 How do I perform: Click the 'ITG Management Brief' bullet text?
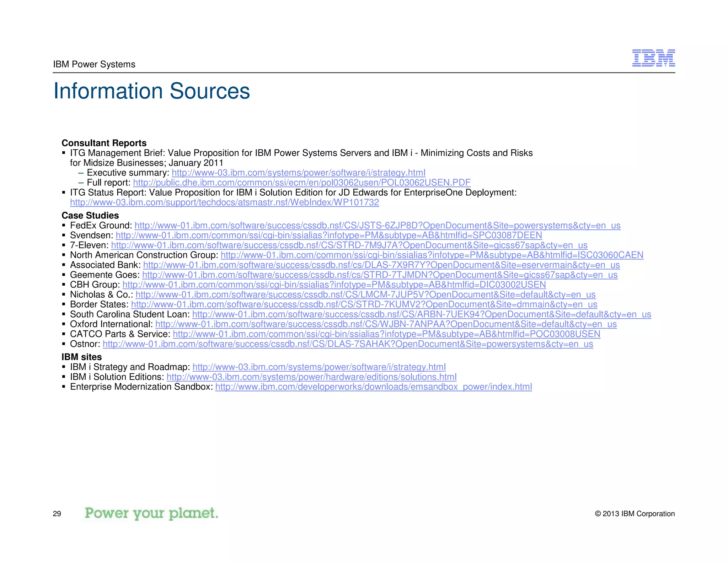pyautogui.click(x=301, y=158)
